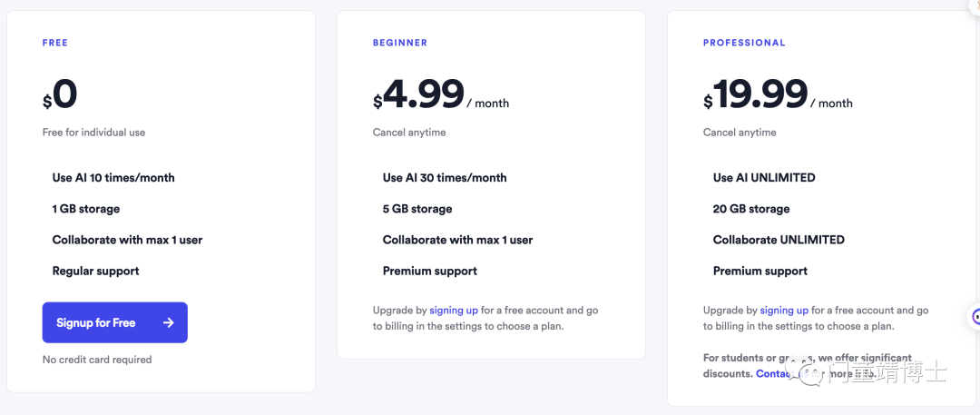Select the PROFESSIONAL plan heading
Screen dimensions: 980x415
pos(744,43)
